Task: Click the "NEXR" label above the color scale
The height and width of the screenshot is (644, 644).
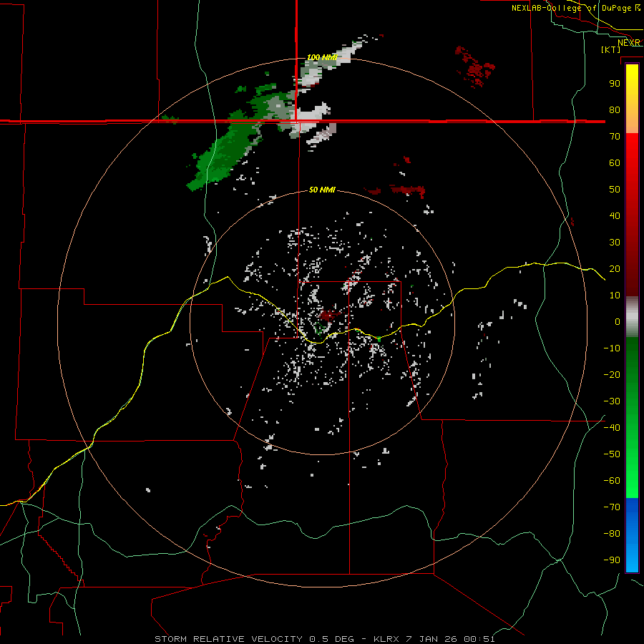Action: (629, 43)
